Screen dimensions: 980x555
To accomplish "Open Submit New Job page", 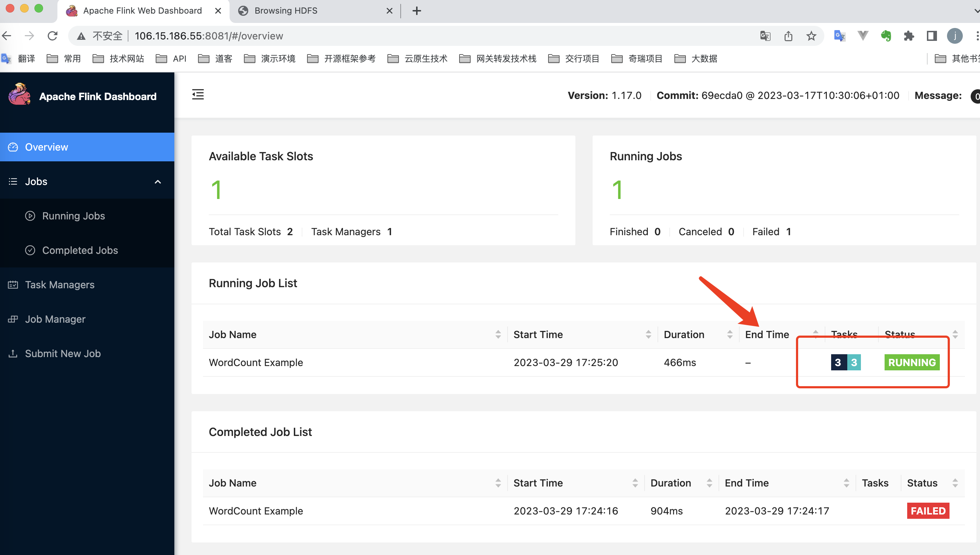I will 87,354.
